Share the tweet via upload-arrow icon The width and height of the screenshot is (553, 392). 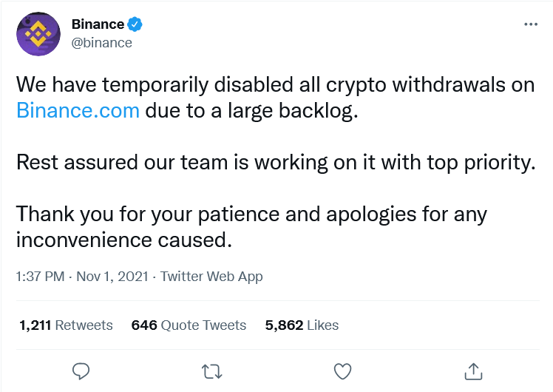pyautogui.click(x=473, y=371)
